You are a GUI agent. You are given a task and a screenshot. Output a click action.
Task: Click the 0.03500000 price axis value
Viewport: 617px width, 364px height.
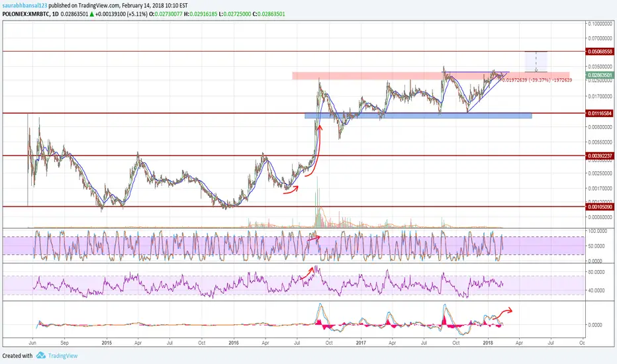pyautogui.click(x=600, y=66)
